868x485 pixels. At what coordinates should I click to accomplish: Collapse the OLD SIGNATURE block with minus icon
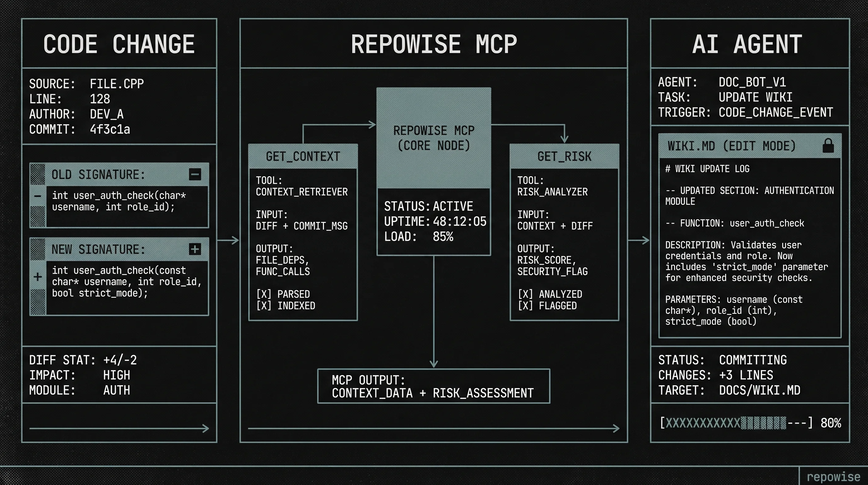point(195,174)
